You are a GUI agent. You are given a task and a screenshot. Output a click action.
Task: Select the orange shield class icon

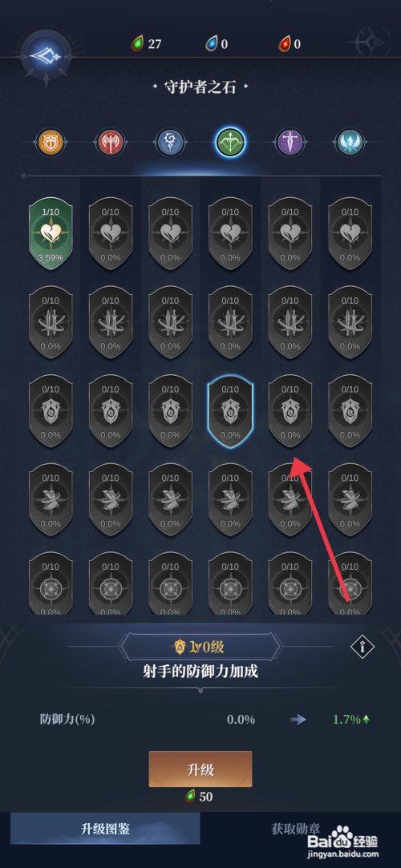[51, 143]
